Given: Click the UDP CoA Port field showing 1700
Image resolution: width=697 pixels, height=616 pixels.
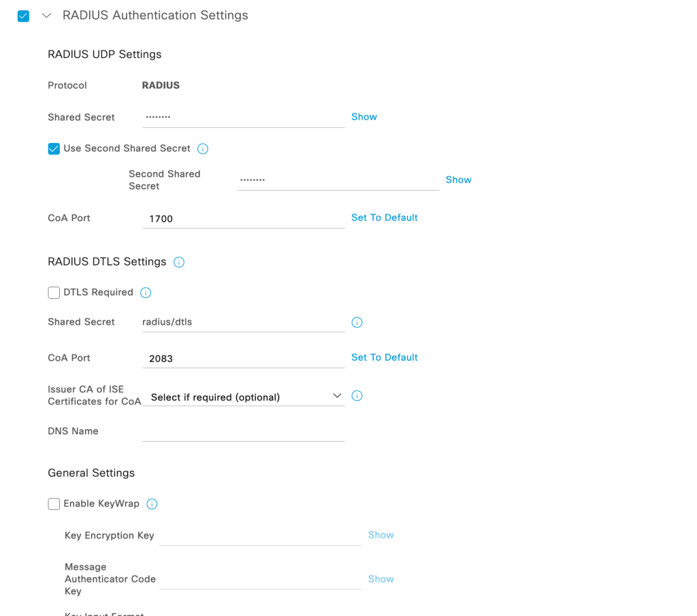Looking at the screenshot, I should coord(243,219).
